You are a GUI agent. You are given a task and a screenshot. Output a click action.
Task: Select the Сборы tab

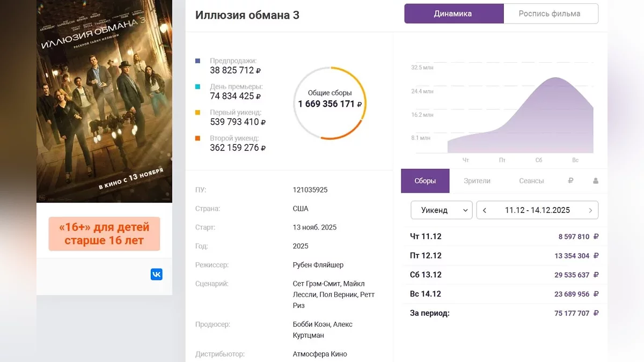425,181
